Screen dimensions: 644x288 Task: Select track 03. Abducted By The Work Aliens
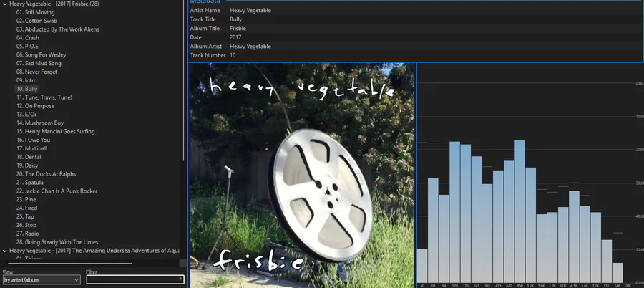click(57, 29)
